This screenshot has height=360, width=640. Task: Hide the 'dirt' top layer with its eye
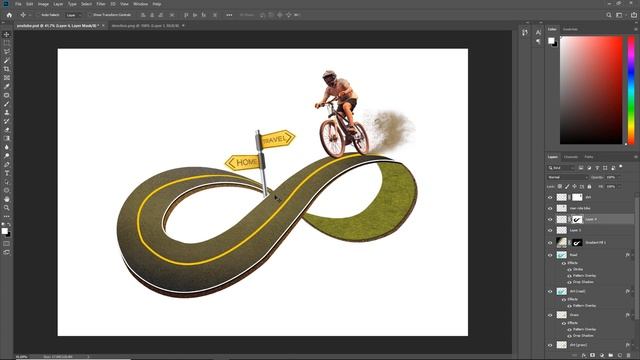click(x=550, y=198)
